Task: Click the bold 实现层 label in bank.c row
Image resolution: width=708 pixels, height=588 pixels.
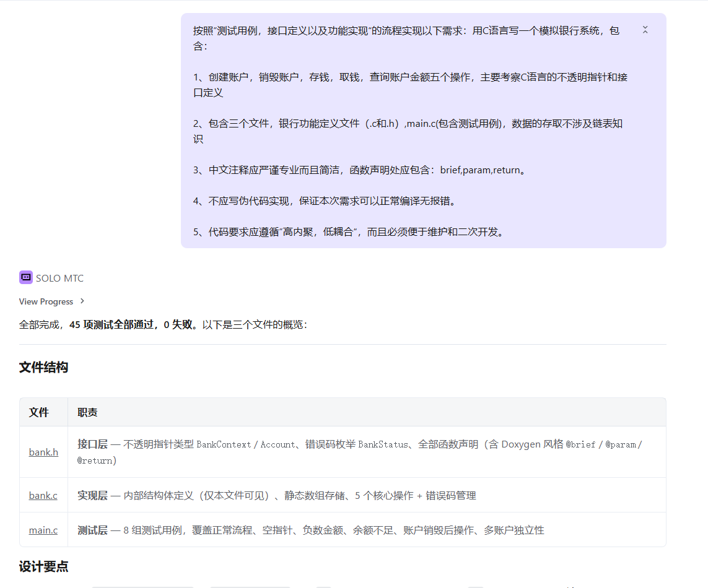Action: (92, 495)
